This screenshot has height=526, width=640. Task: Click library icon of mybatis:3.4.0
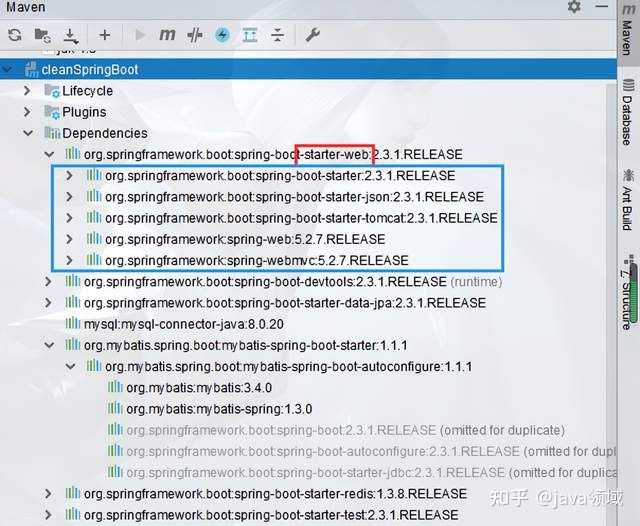tap(115, 387)
